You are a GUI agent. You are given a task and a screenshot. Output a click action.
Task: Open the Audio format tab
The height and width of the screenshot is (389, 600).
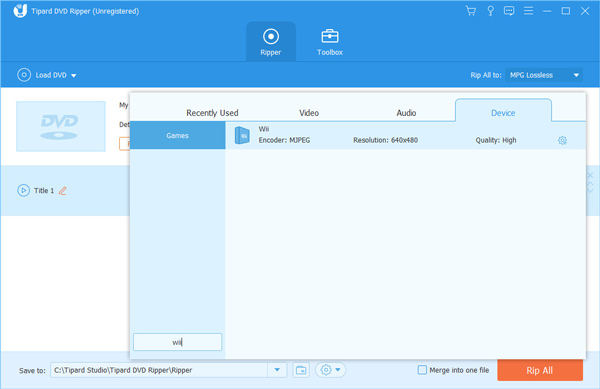[x=406, y=113]
